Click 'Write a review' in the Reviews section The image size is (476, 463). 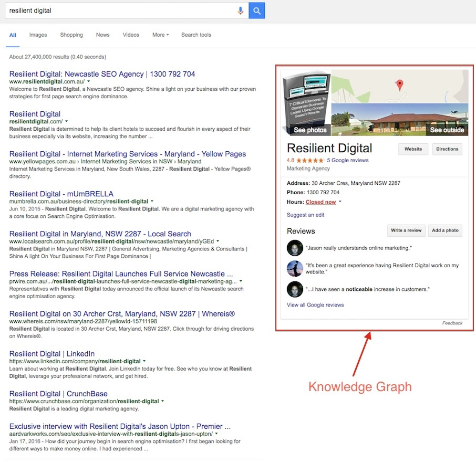click(x=407, y=230)
